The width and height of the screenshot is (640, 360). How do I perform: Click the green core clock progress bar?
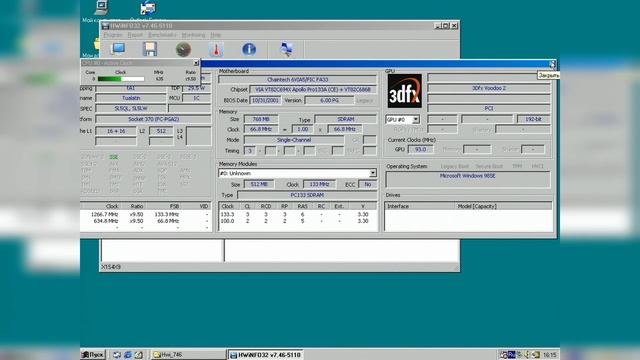coord(120,79)
